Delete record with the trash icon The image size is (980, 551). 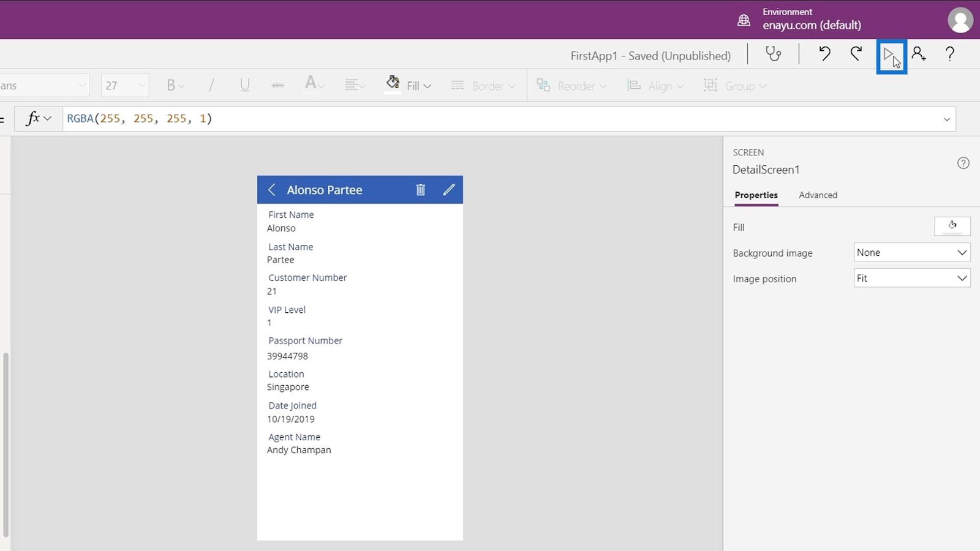click(x=421, y=190)
